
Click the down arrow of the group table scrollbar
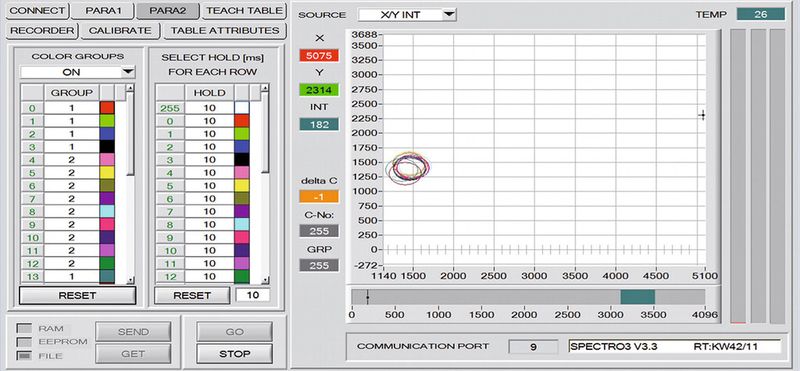tap(130, 280)
